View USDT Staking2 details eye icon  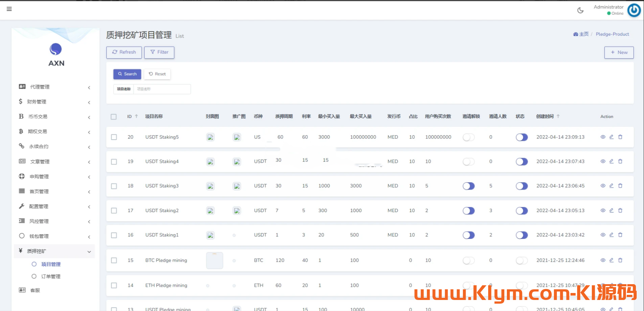[603, 210]
